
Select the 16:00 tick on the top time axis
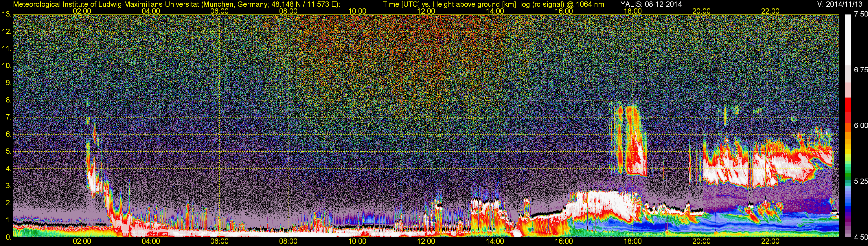click(x=564, y=11)
